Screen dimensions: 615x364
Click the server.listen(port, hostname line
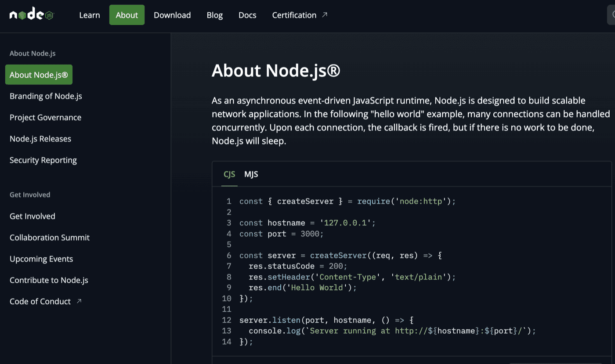pos(326,320)
